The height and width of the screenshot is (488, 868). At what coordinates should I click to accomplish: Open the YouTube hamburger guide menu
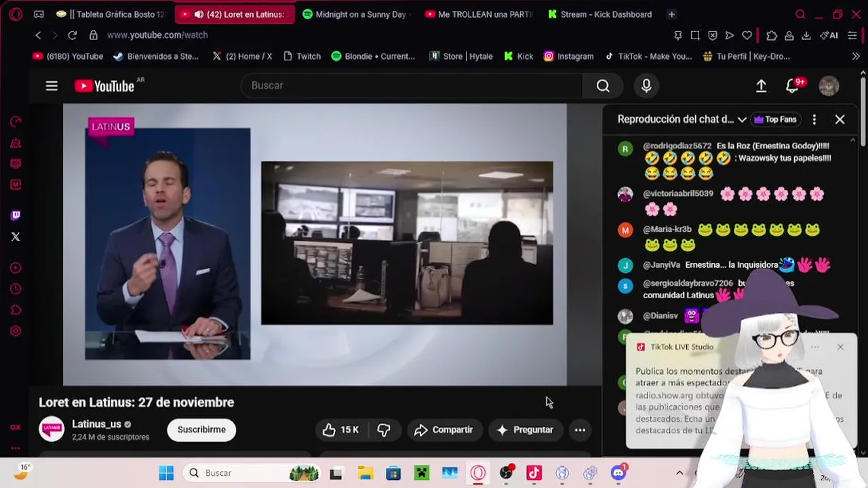(x=52, y=86)
